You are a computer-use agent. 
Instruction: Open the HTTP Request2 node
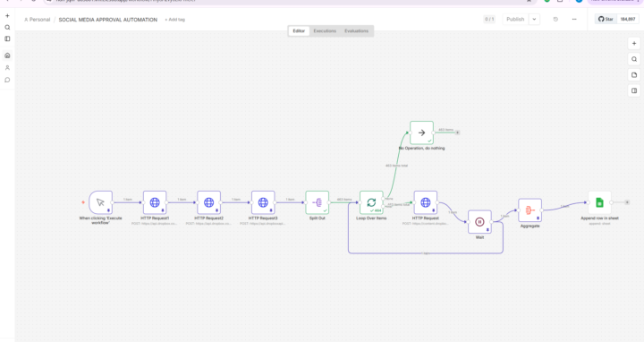(x=209, y=202)
